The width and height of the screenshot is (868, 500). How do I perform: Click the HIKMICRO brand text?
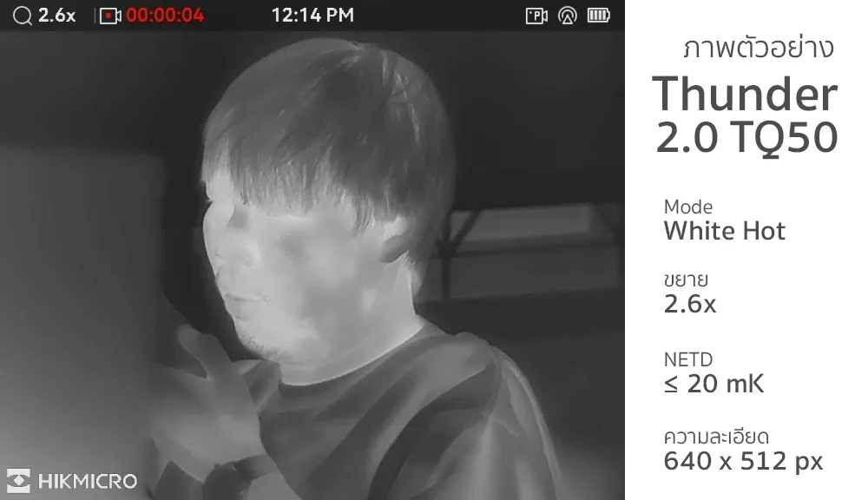(x=88, y=481)
